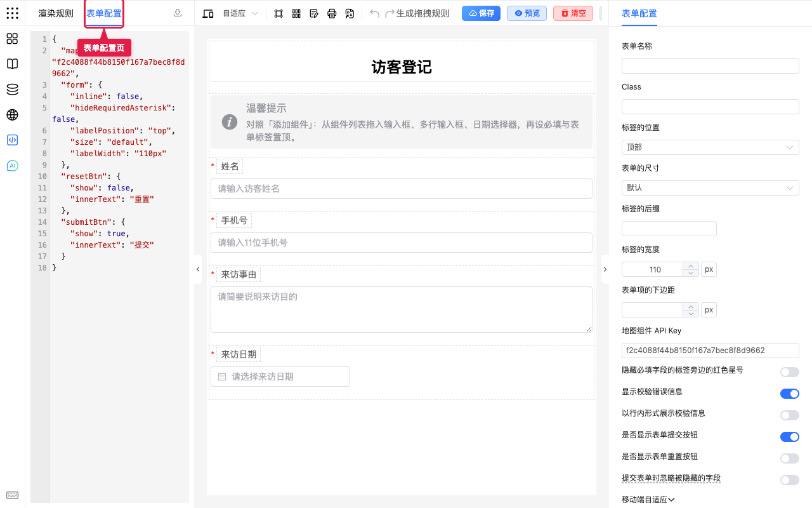The image size is (812, 508).
Task: Decrease the 标签的宽度 value with the down arrow
Action: (x=691, y=273)
